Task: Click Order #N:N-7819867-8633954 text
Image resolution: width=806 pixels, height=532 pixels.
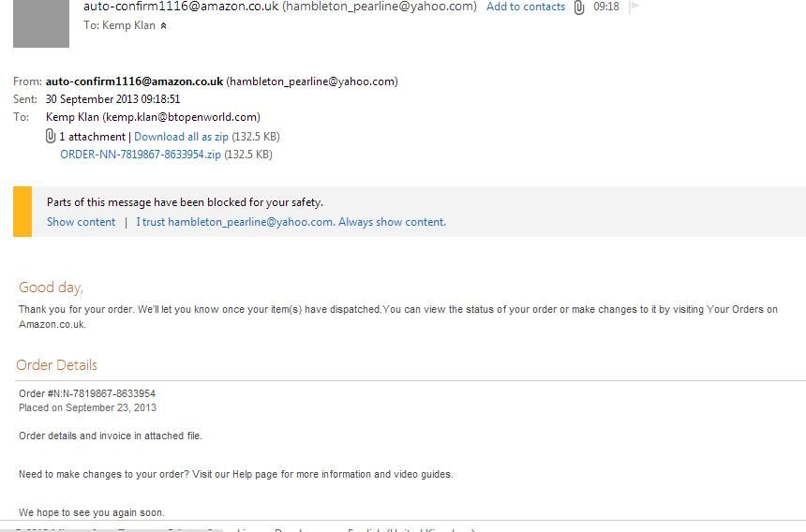Action: [x=87, y=394]
